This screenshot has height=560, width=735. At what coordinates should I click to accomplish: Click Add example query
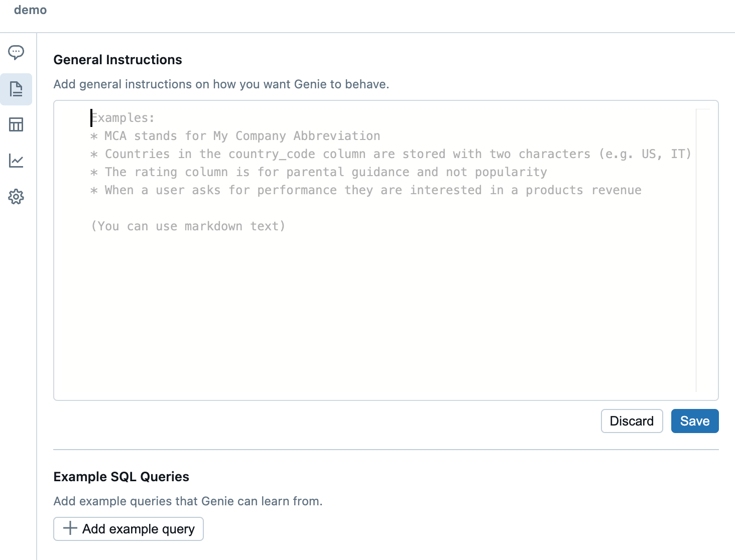(128, 528)
